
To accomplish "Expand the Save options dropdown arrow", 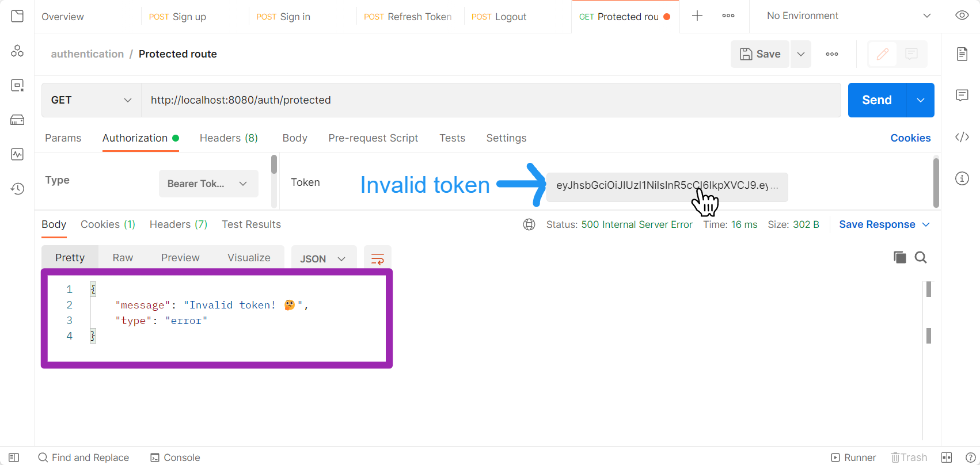I will [801, 54].
